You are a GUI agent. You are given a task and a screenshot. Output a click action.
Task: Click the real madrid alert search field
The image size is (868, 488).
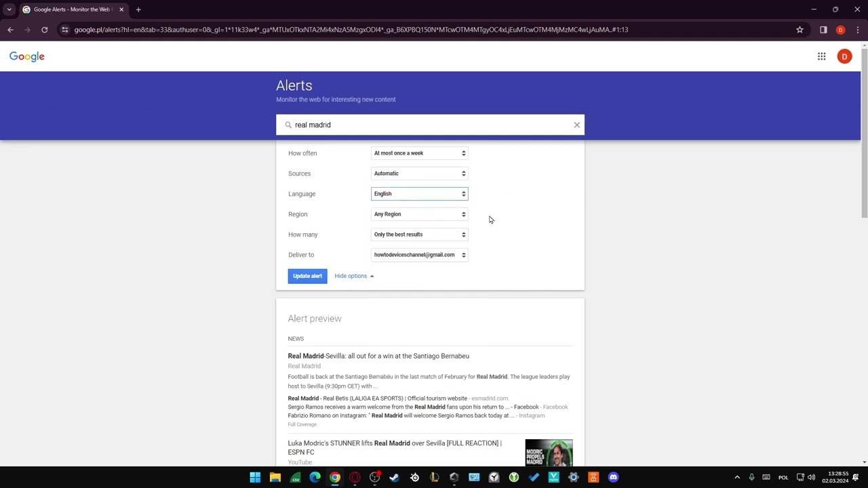point(430,125)
